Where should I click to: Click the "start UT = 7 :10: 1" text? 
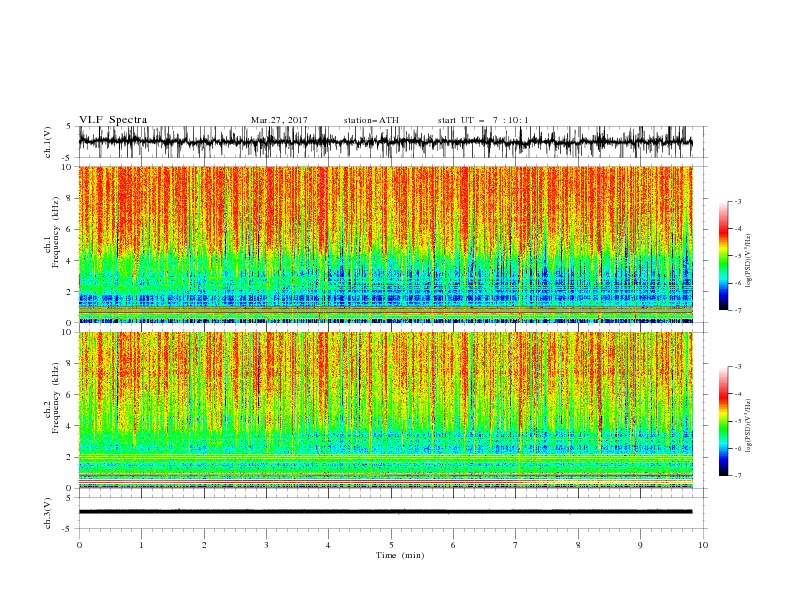pos(483,120)
